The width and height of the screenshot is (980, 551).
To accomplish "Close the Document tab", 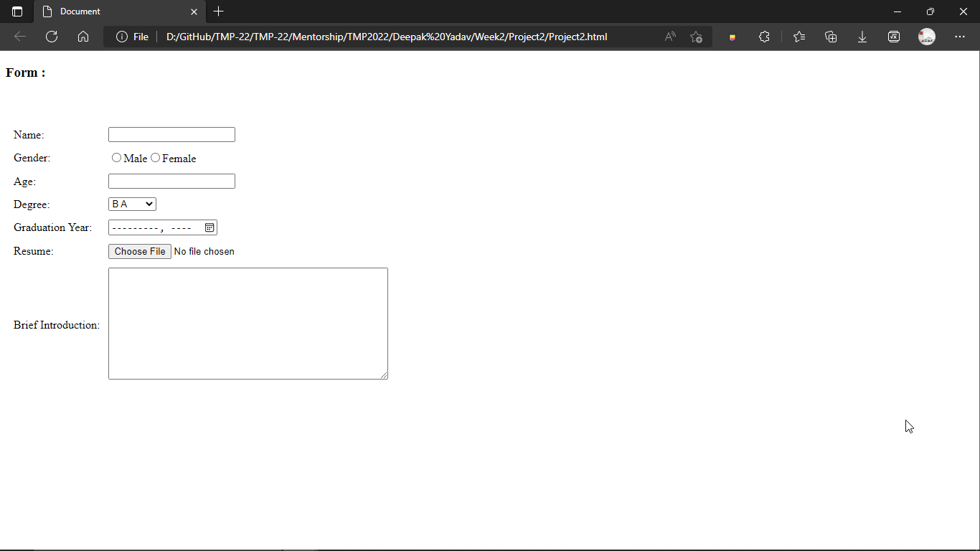I will coord(194,11).
